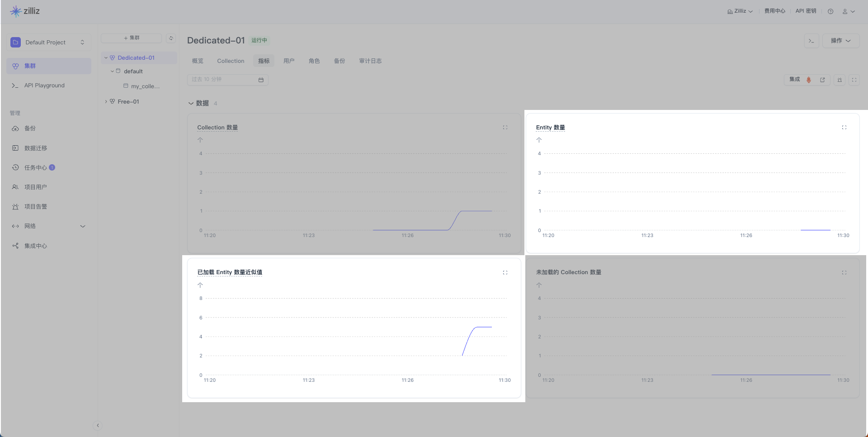The image size is (868, 437).
Task: Enter fullscreen for the metrics dashboard
Action: [854, 80]
